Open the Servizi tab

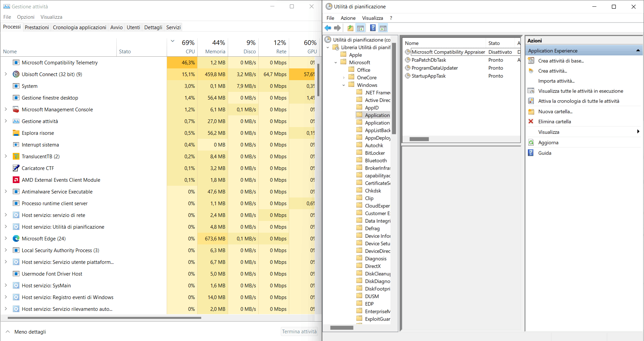point(173,27)
